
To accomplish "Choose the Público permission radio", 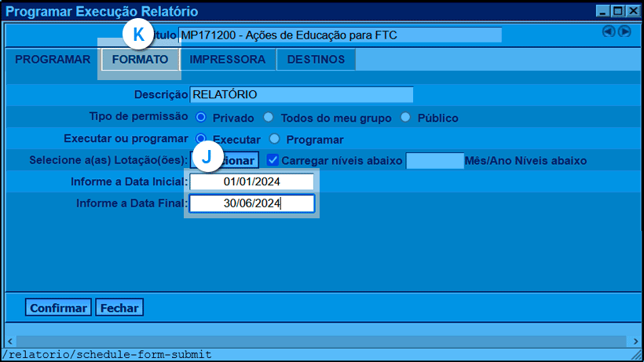I will coord(405,117).
